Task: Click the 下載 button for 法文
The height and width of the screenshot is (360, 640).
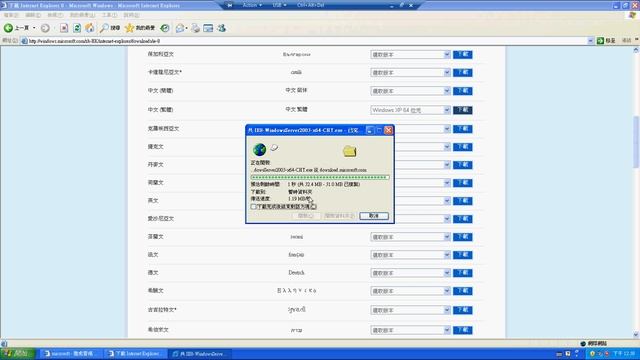Action: 462,255
